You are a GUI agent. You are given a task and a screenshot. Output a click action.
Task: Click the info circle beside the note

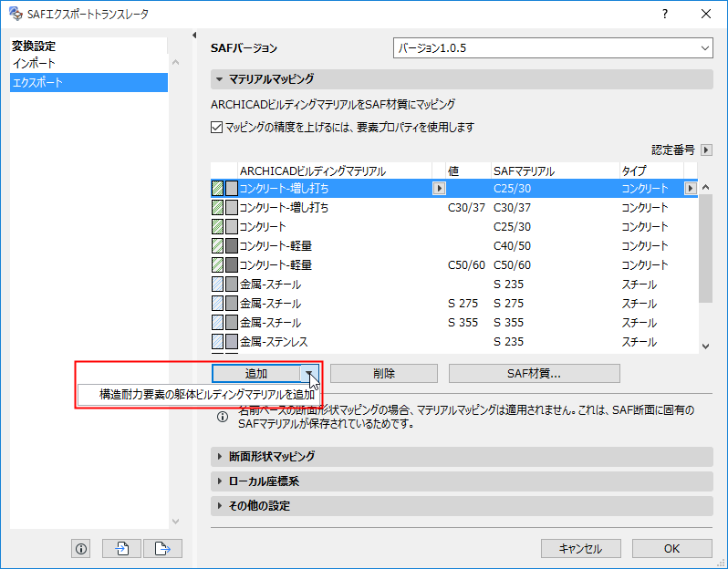point(223,417)
